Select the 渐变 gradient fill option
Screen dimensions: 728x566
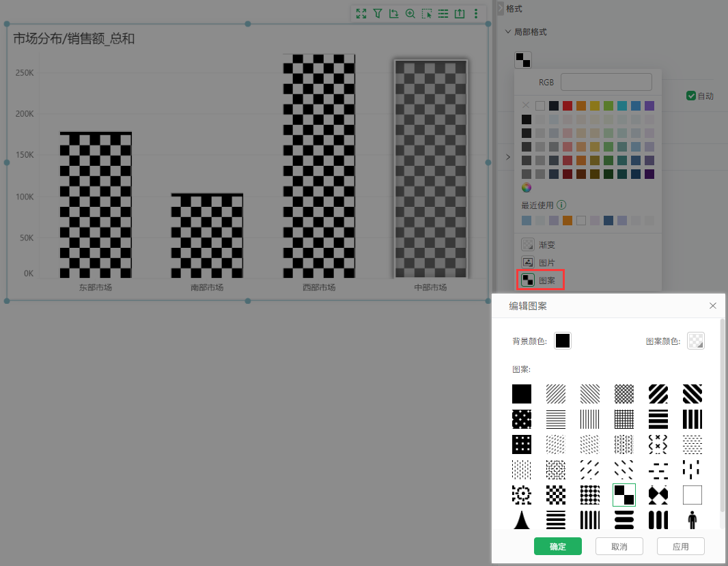pos(539,244)
